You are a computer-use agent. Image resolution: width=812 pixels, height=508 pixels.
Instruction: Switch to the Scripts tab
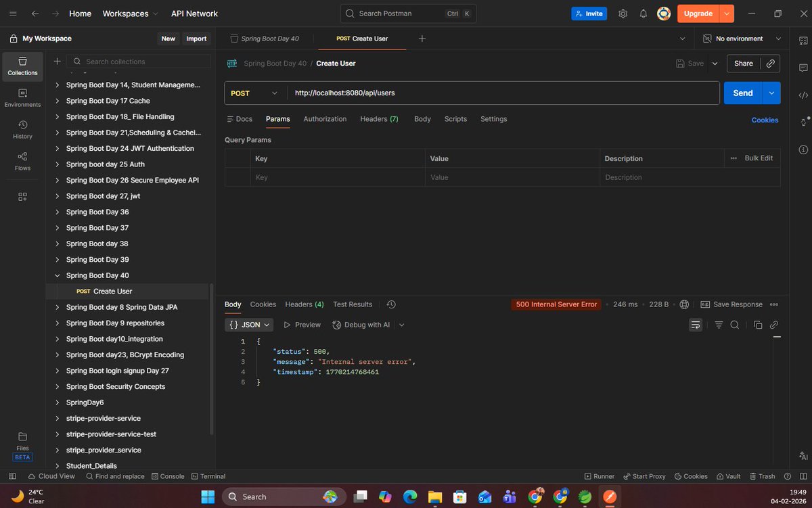click(455, 119)
